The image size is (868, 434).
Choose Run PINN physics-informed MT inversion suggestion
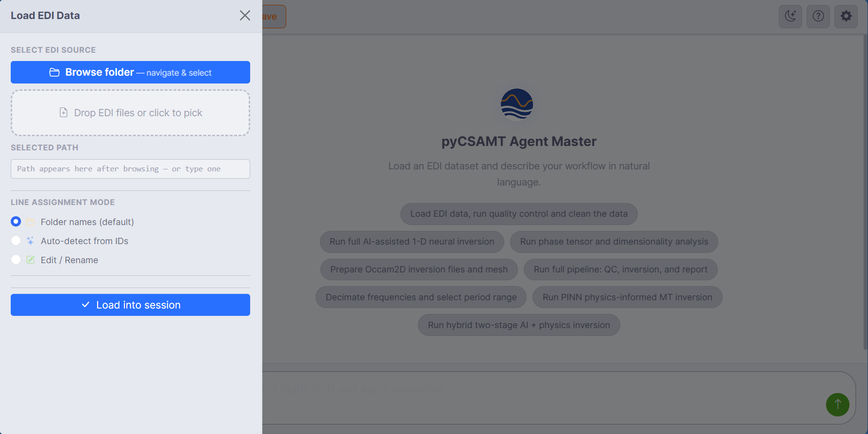[627, 297]
